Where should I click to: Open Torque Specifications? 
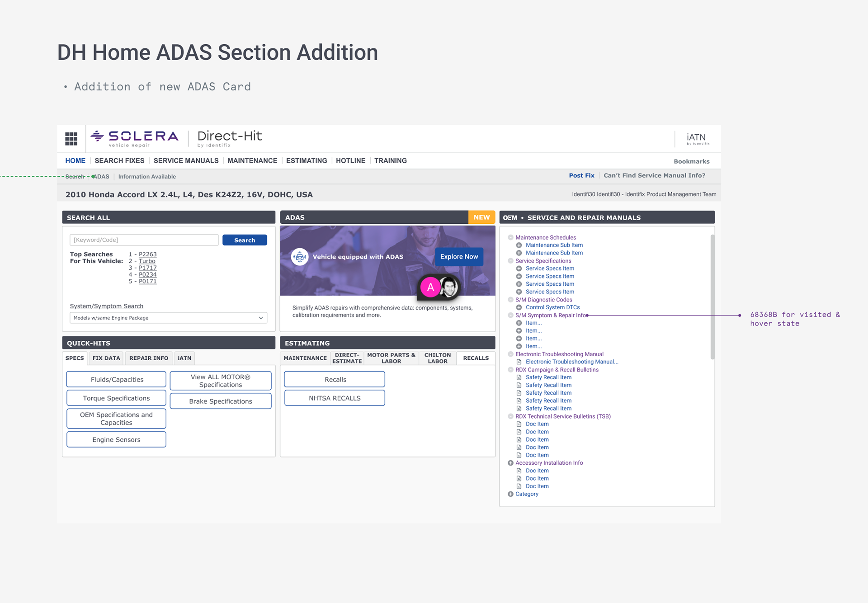117,398
